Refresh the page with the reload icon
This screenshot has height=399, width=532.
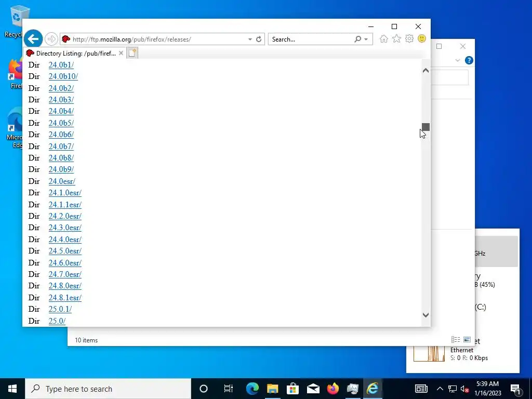tap(259, 39)
